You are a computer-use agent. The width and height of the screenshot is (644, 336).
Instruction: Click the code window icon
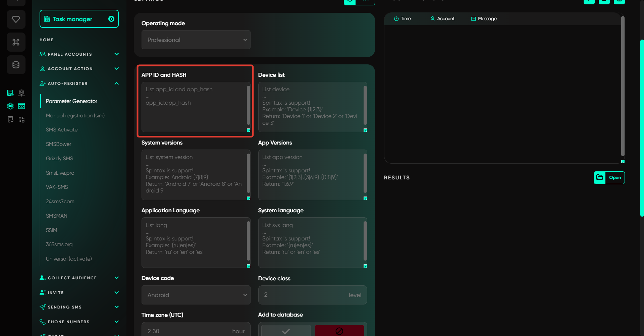[21, 106]
